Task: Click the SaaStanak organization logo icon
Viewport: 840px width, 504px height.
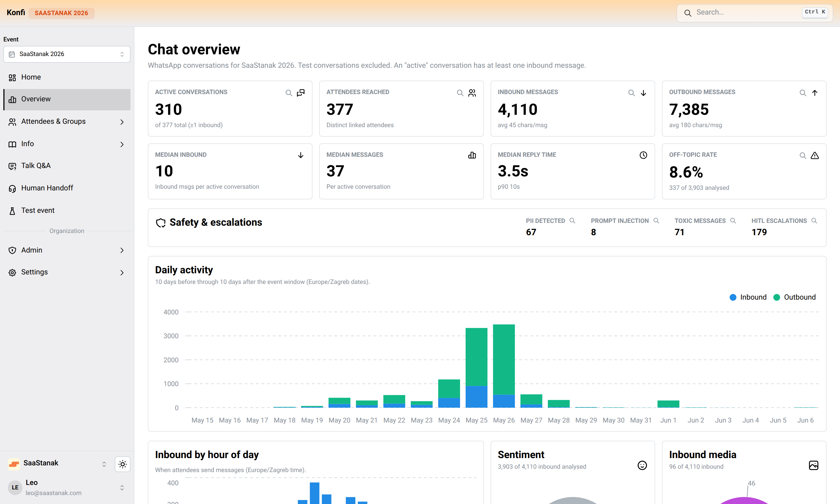Action: (x=14, y=464)
